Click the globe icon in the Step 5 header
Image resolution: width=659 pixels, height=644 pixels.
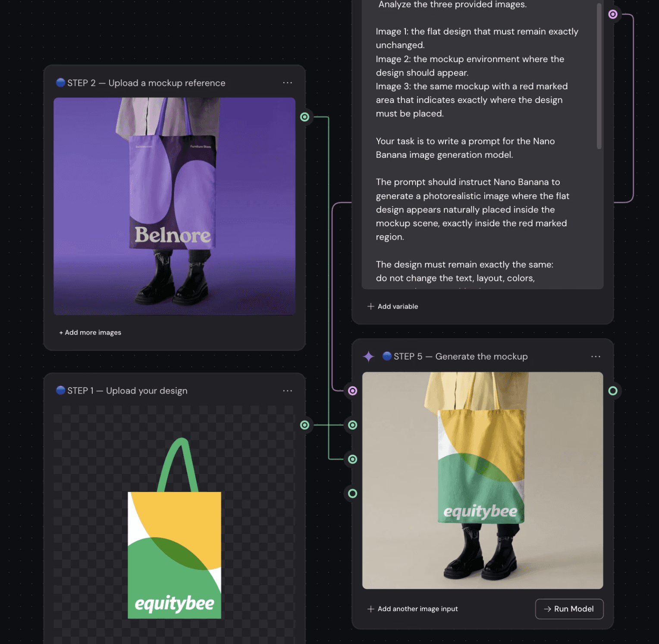pos(387,356)
